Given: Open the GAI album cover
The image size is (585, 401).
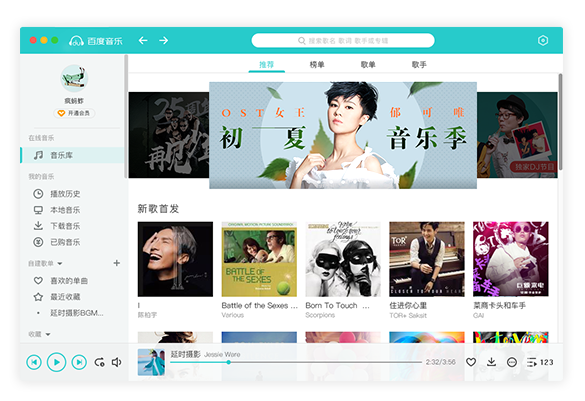Looking at the screenshot, I should [x=511, y=259].
